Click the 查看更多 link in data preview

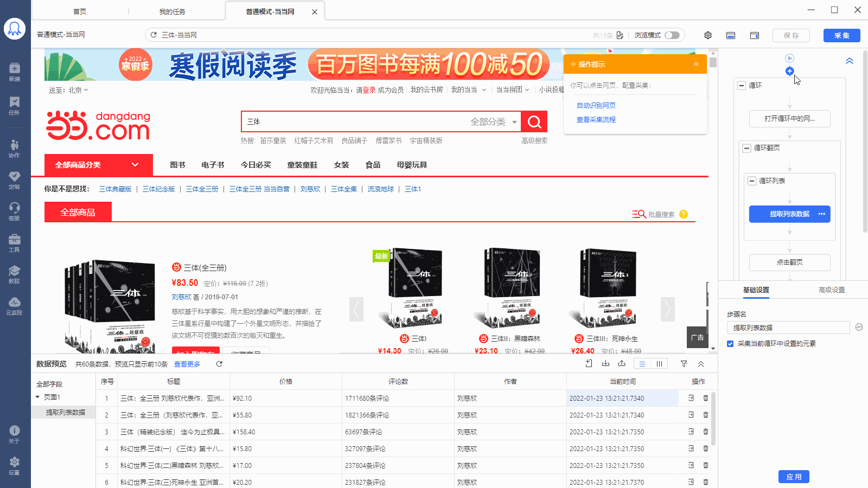(187, 364)
